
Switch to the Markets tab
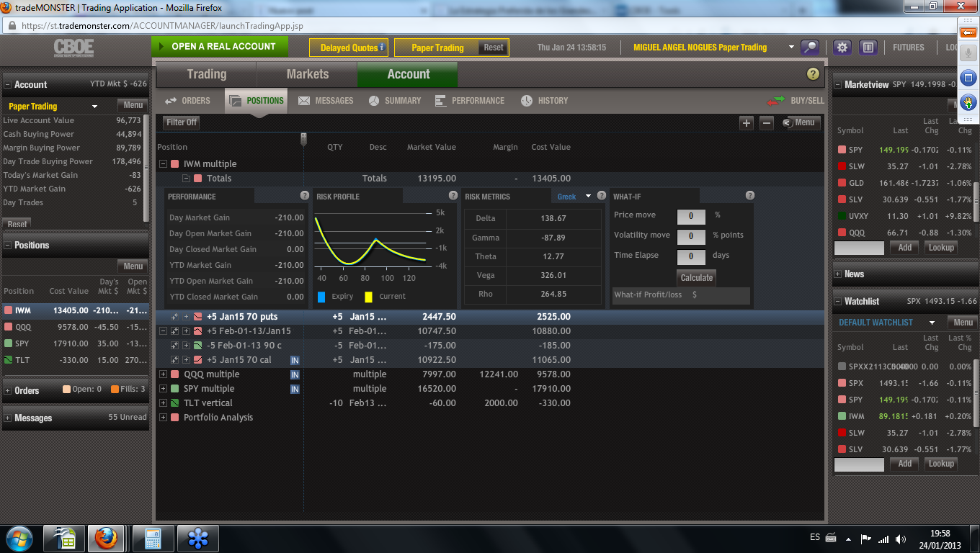click(x=308, y=74)
